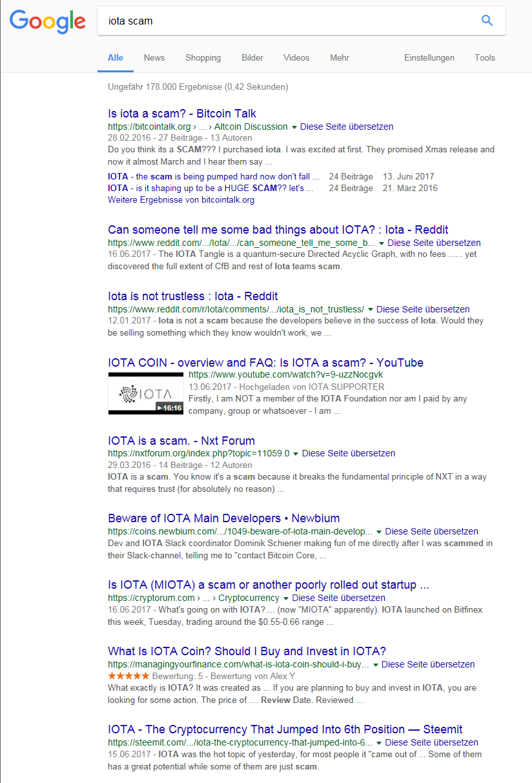Select the Alle tab
Viewport: 532px width, 783px height.
tap(116, 57)
